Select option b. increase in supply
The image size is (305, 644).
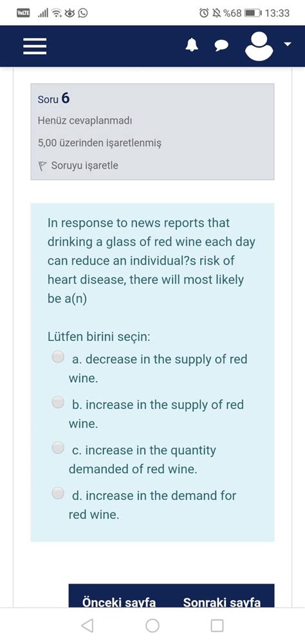click(58, 402)
